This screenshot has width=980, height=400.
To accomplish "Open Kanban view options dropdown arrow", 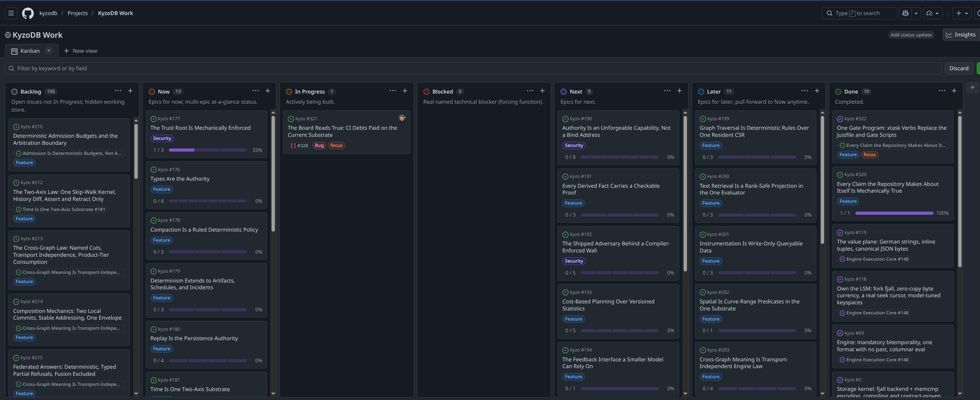I will [49, 51].
